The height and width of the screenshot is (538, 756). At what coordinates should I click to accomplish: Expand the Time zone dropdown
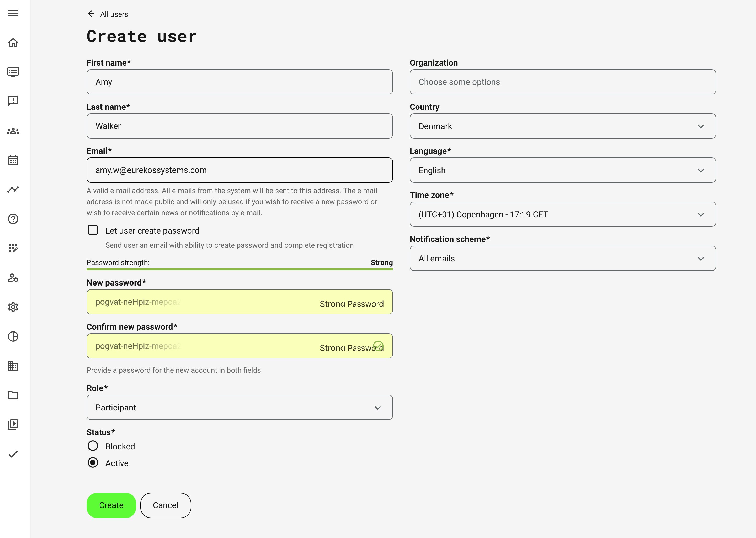click(x=562, y=214)
